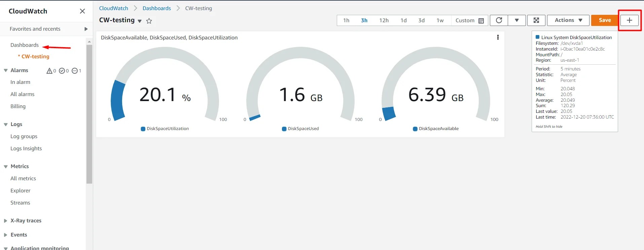644x250 pixels.
Task: Open Dashboards in sidebar
Action: tap(25, 45)
